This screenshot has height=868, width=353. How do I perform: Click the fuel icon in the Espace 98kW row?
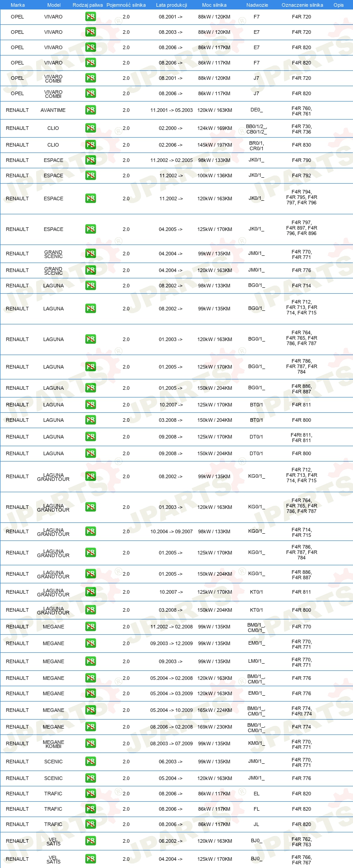[91, 160]
